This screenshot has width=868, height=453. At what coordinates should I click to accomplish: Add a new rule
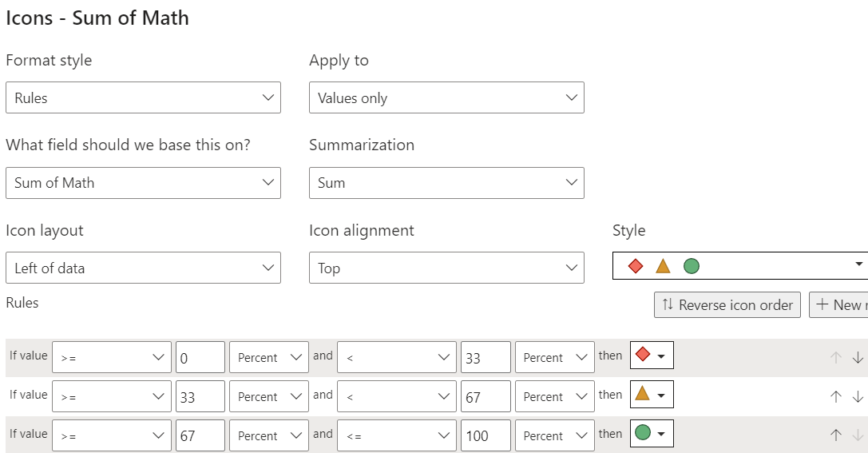point(839,304)
